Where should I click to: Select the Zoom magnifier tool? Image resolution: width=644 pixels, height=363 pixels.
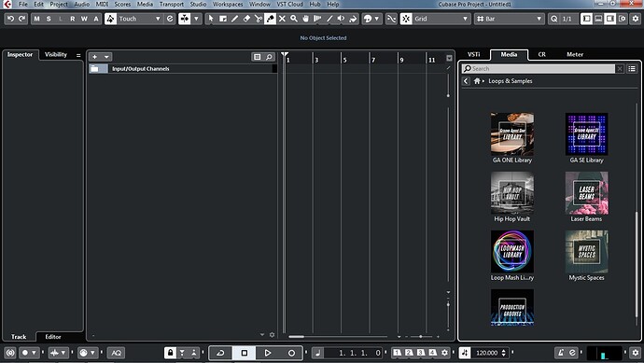click(294, 19)
